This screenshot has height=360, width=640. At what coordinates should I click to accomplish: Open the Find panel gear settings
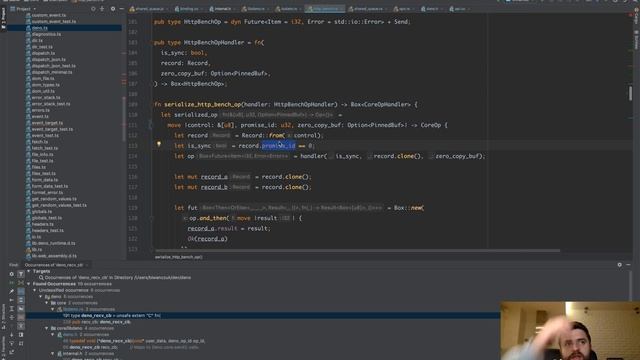tap(620, 265)
